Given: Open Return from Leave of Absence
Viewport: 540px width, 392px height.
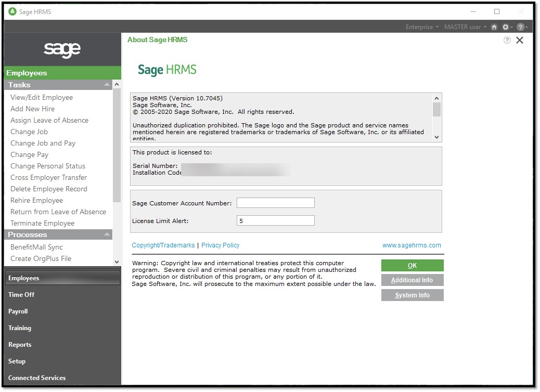Looking at the screenshot, I should (x=58, y=212).
